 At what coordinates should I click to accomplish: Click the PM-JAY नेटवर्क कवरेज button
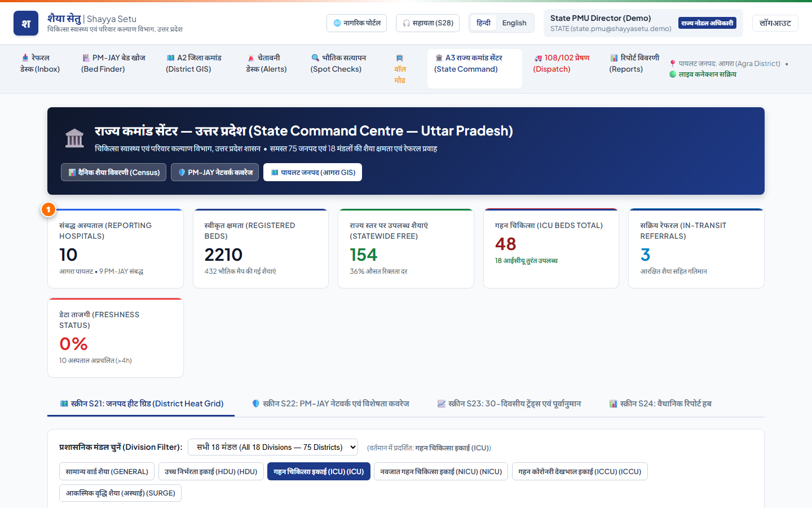click(x=215, y=172)
